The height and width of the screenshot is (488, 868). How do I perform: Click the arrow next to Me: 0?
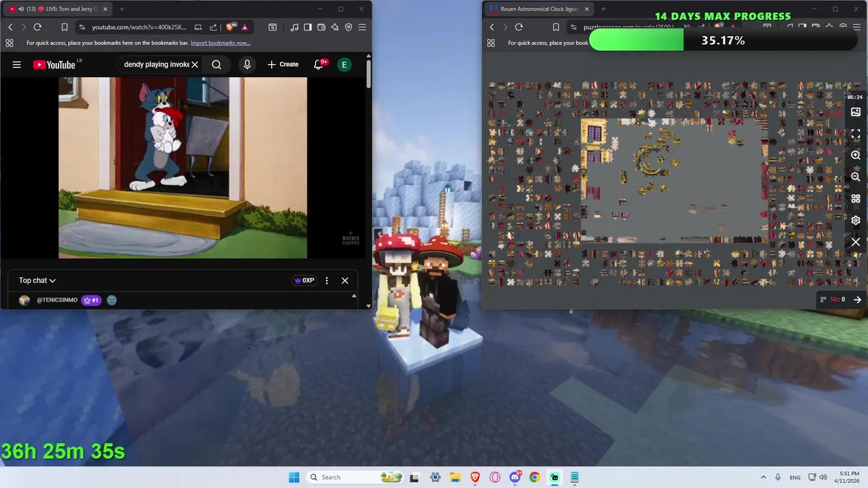point(857,300)
